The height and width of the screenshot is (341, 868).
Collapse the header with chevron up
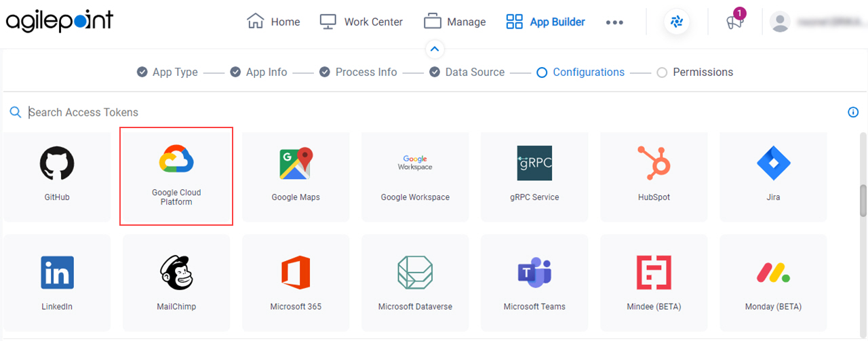pyautogui.click(x=435, y=49)
